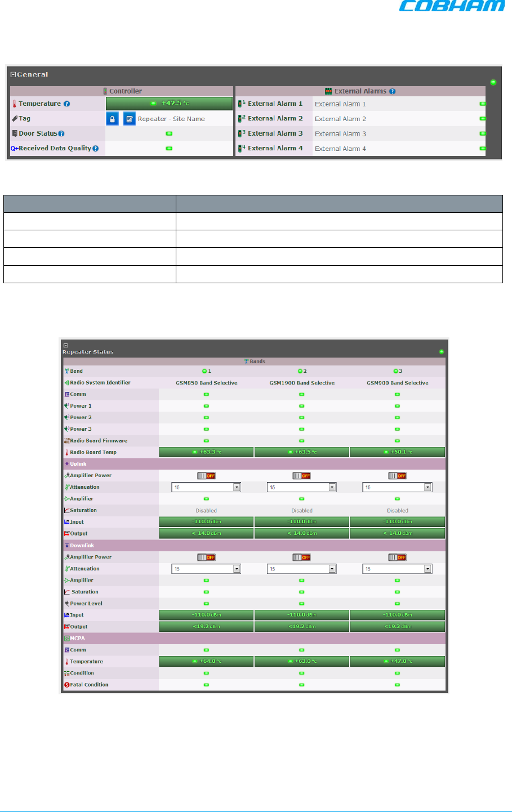Click the Fatal Condition red icon
The image size is (512, 812).
point(66,685)
